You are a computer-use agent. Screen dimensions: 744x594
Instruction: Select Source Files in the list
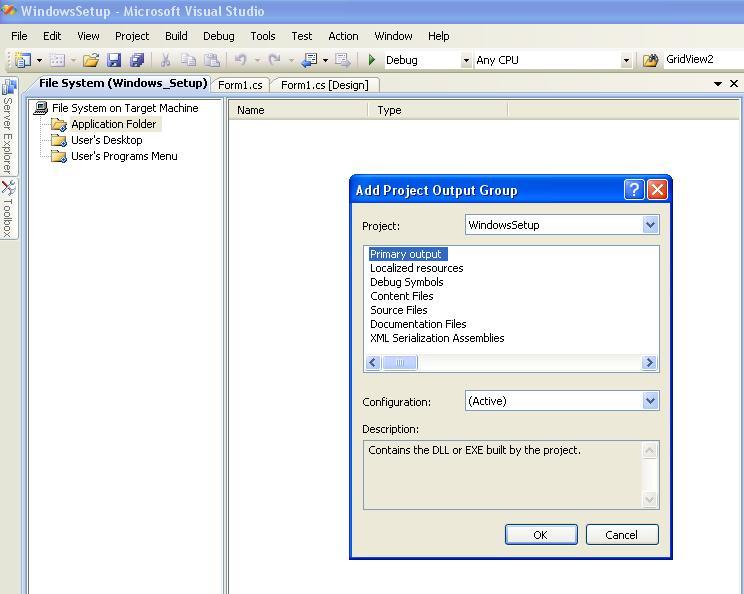399,310
